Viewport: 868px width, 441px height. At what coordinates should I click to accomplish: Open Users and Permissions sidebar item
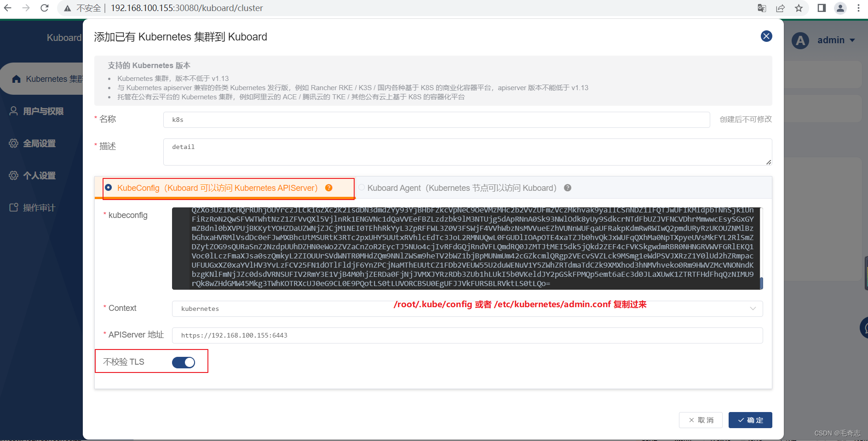pos(41,111)
